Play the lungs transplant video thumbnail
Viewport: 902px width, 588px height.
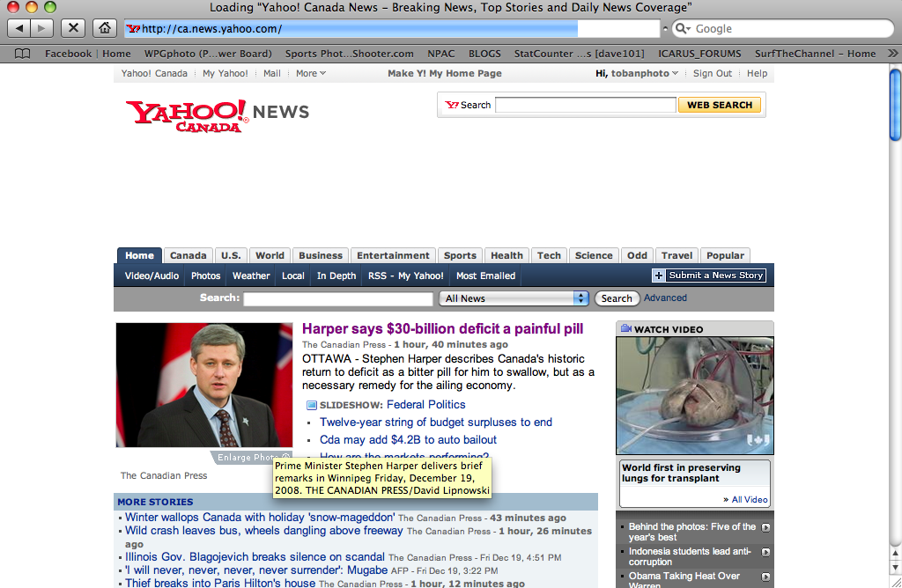click(695, 396)
